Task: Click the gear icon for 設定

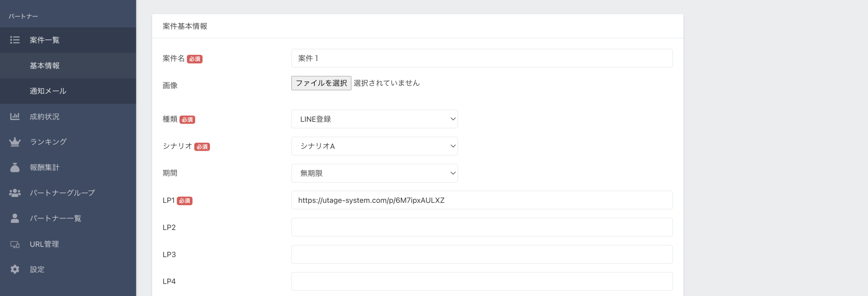Action: click(15, 269)
